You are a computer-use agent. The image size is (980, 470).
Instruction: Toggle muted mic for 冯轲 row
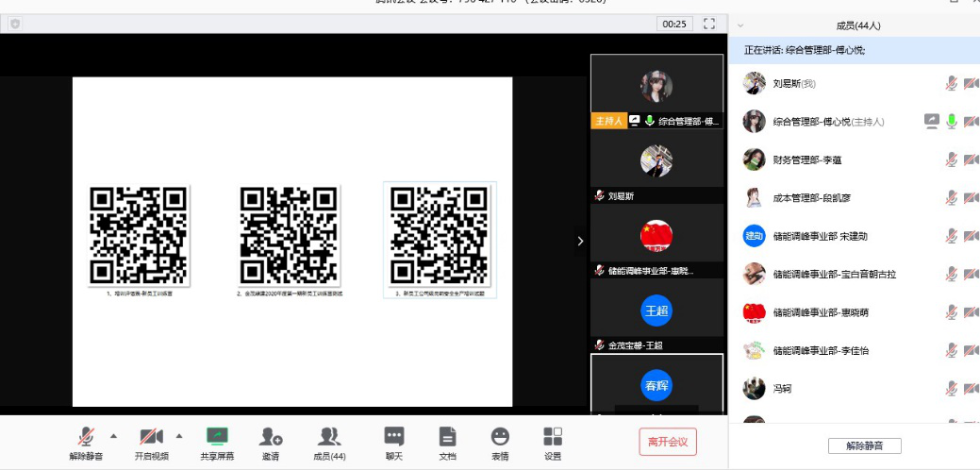pos(952,388)
